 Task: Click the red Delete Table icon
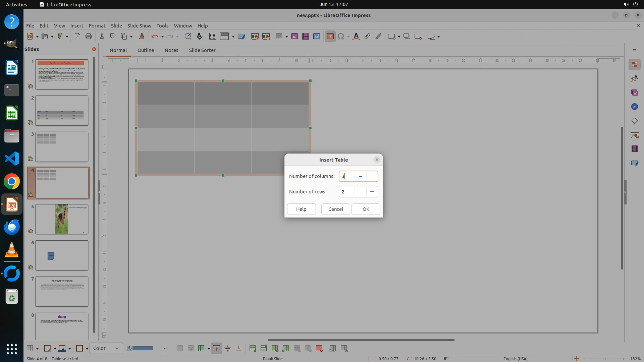coord(319,349)
